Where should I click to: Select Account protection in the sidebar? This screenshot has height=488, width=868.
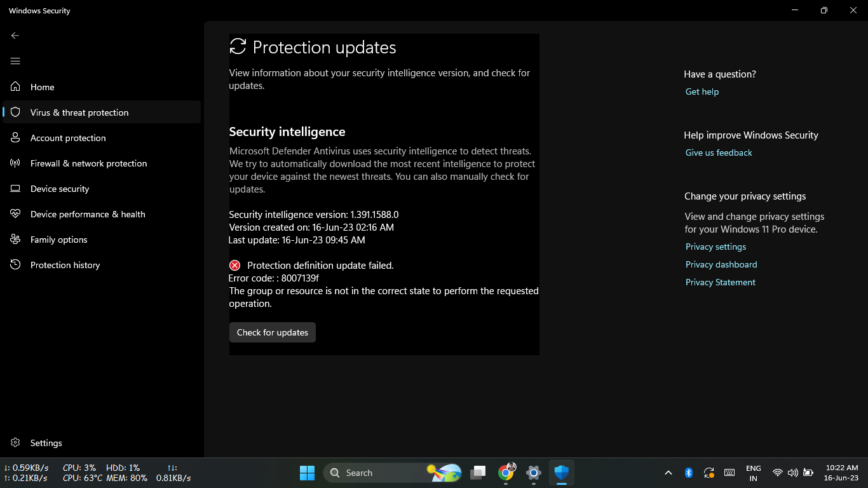point(68,138)
